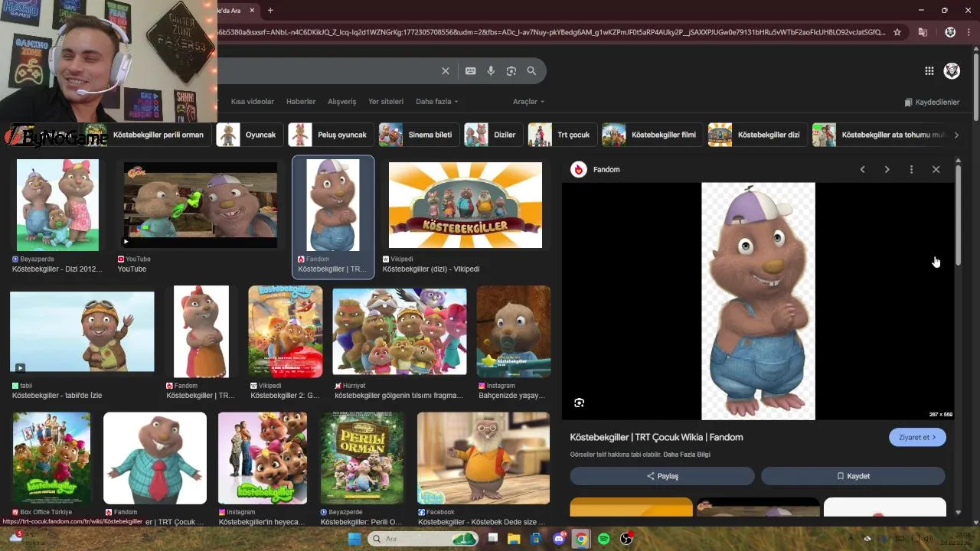Switch to Chrome in the taskbar
Viewport: 980px width, 551px height.
[x=581, y=539]
